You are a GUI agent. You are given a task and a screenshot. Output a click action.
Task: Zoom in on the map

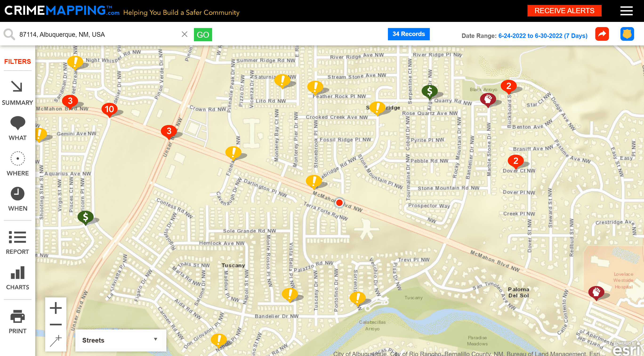(x=56, y=308)
